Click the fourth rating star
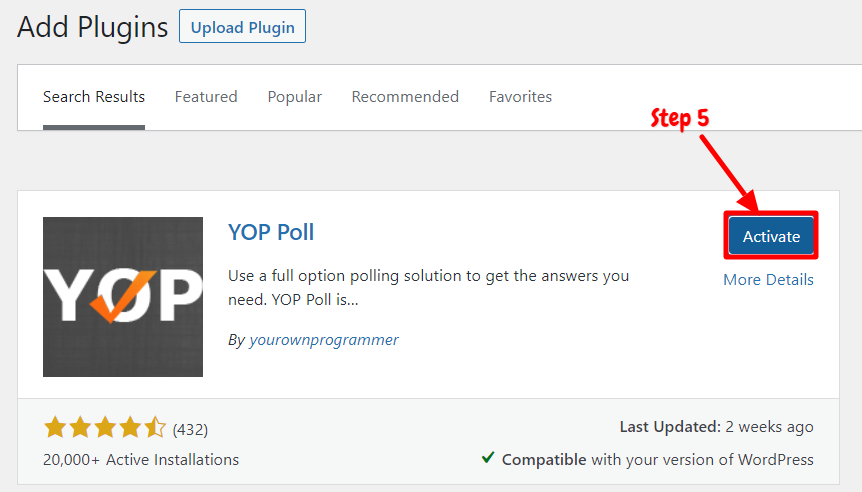 click(130, 427)
